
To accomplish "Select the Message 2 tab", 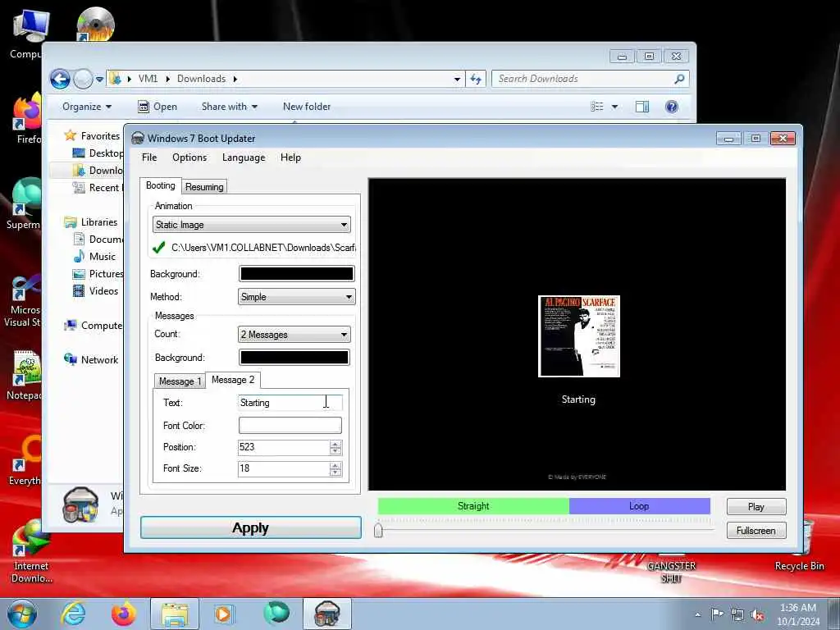I will (x=232, y=379).
